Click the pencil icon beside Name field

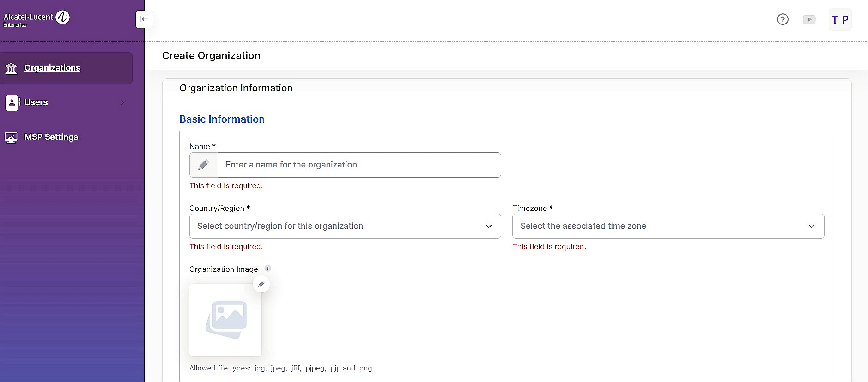(x=204, y=165)
